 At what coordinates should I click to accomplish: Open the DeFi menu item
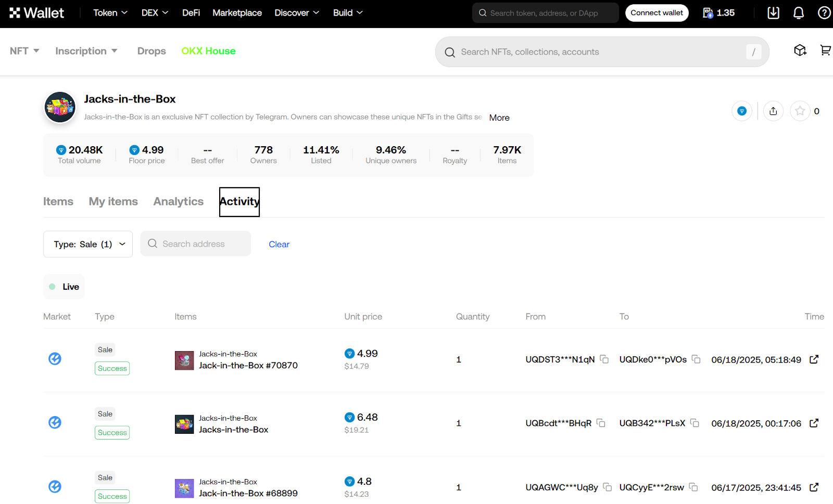(x=191, y=13)
